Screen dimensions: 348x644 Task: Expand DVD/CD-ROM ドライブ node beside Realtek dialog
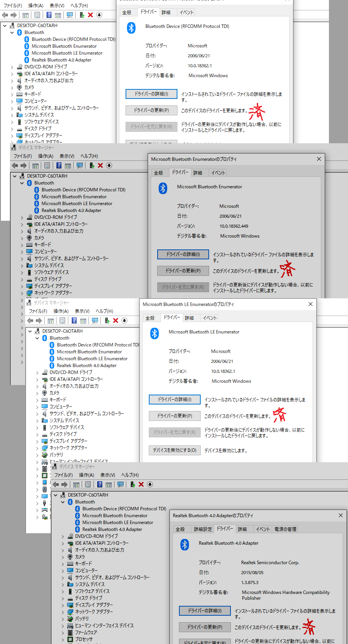click(x=63, y=536)
